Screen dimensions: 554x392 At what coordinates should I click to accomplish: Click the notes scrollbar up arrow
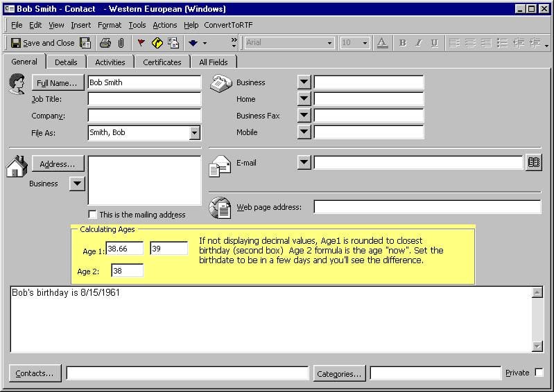pyautogui.click(x=537, y=292)
